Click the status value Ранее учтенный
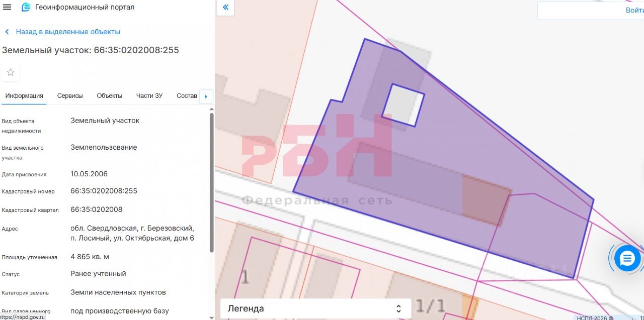This screenshot has width=644, height=320. tap(98, 274)
